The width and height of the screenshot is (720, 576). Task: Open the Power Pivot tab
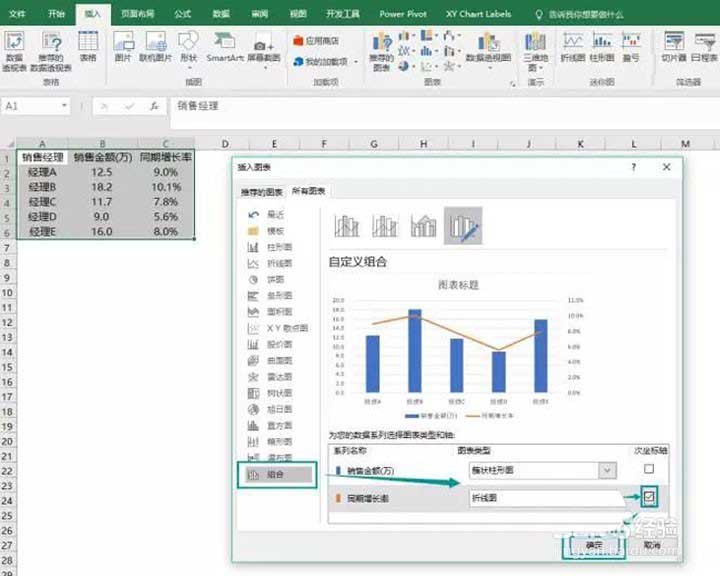click(403, 14)
